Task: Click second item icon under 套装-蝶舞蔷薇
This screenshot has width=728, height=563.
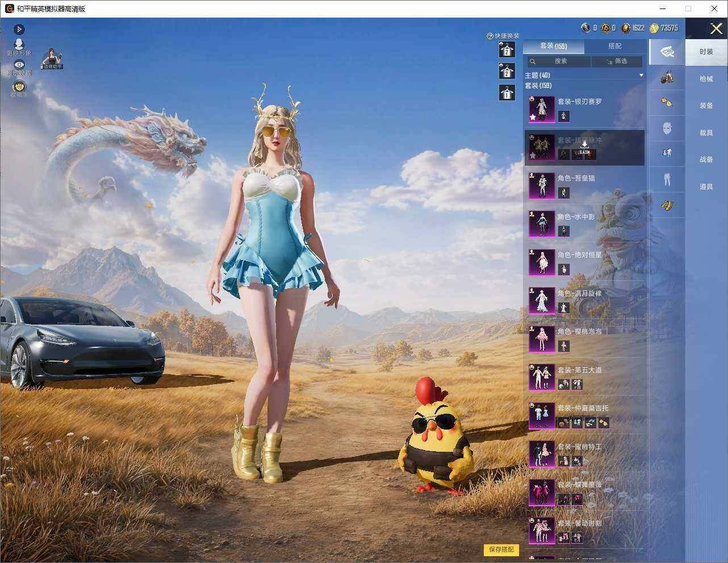Action: point(577,499)
